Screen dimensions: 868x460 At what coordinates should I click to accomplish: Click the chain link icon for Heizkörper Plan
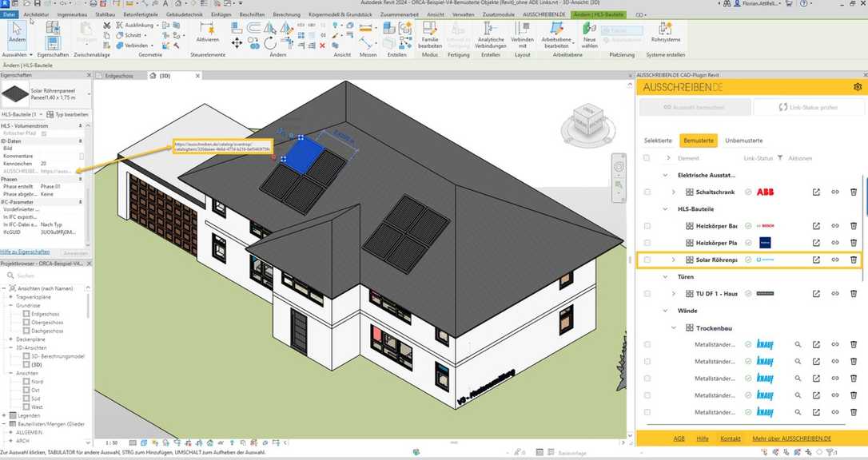[836, 243]
